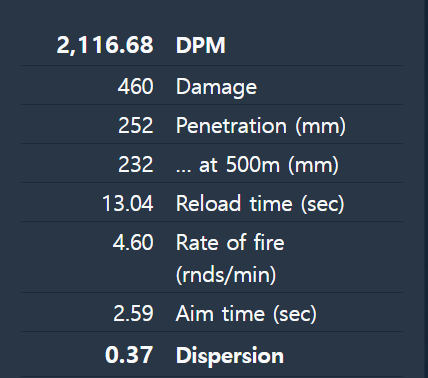This screenshot has width=428, height=378.
Task: Click the Reload time (sec) label
Action: [x=260, y=204]
